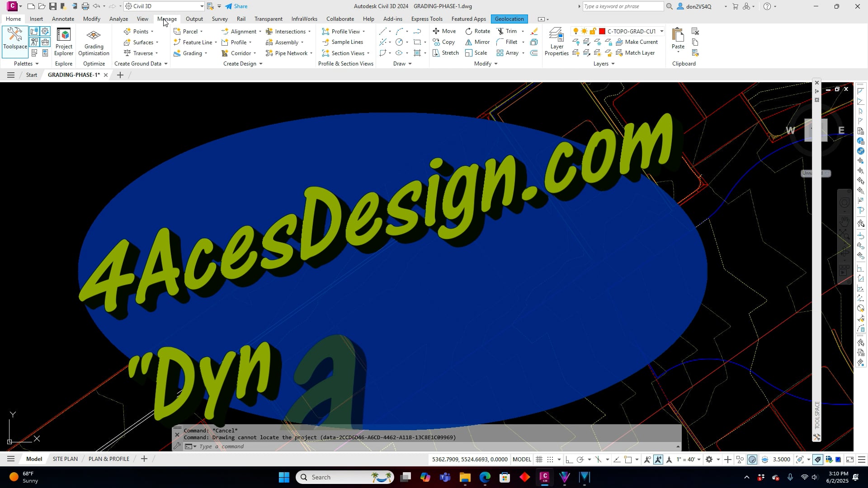Open the file tabs hamburger menu
The width and height of the screenshot is (868, 488).
pyautogui.click(x=11, y=75)
